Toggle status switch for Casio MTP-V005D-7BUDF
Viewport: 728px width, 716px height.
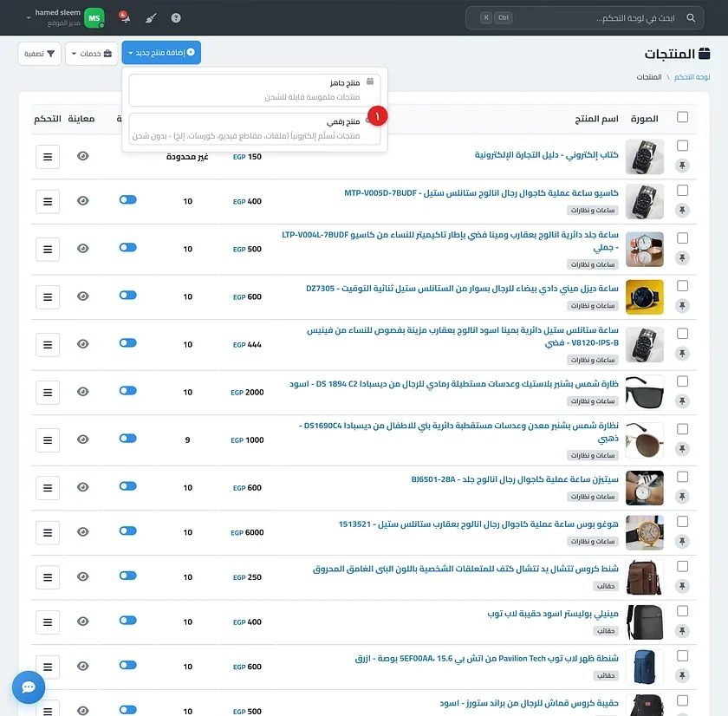[127, 199]
